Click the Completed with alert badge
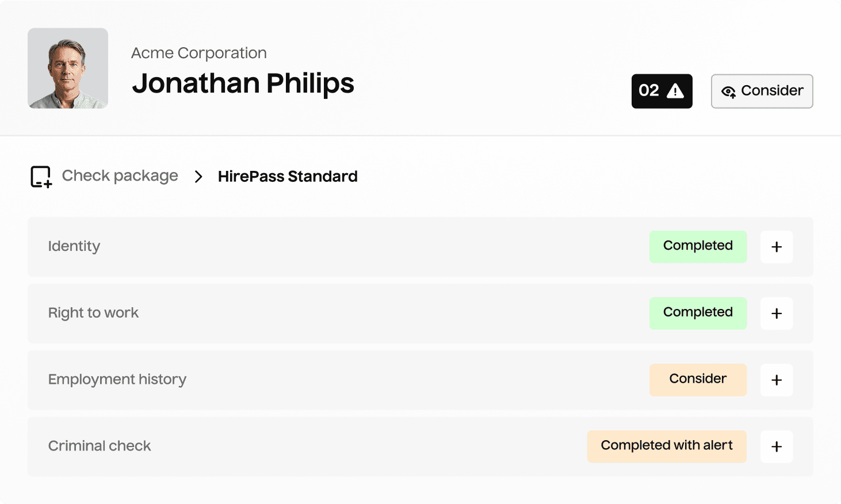Screen dimensions: 841x504 667,446
